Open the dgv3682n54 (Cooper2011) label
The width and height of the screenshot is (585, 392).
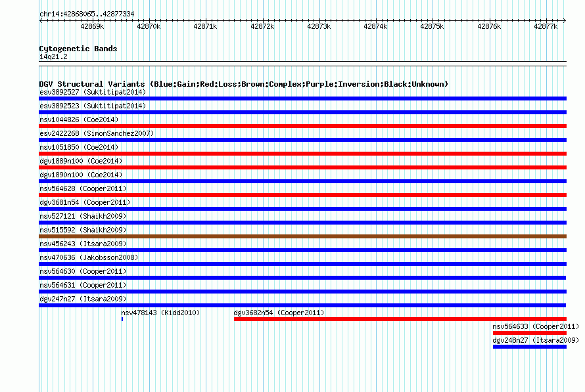coord(279,313)
